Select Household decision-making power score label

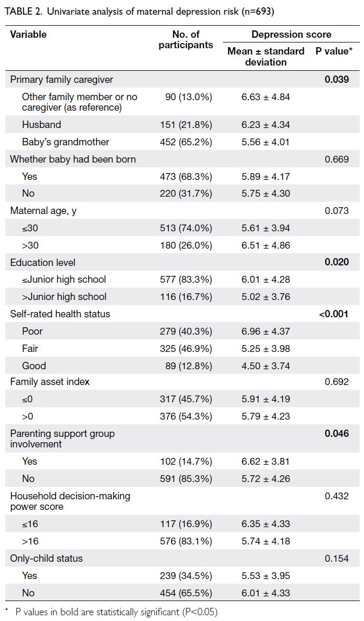click(x=70, y=501)
